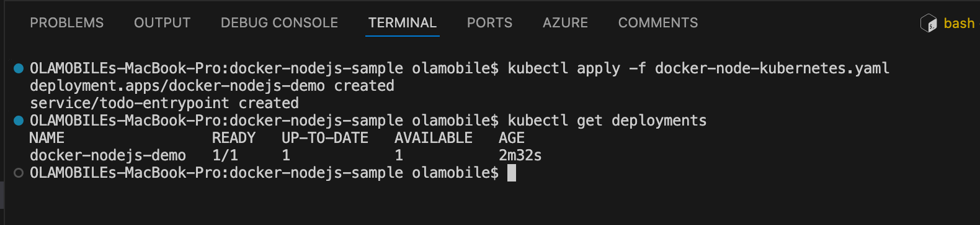Click blue command marker beside kubectl get deployments
The height and width of the screenshot is (225, 980).
[x=19, y=121]
